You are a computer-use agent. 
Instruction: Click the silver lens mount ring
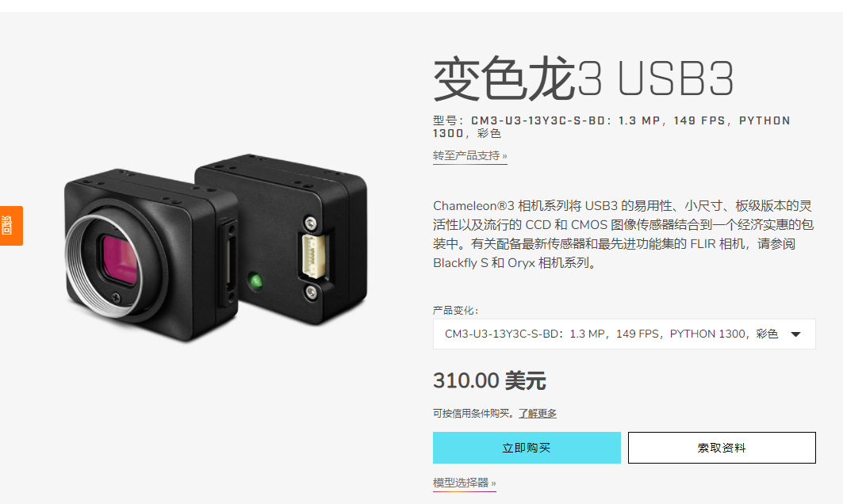click(102, 266)
